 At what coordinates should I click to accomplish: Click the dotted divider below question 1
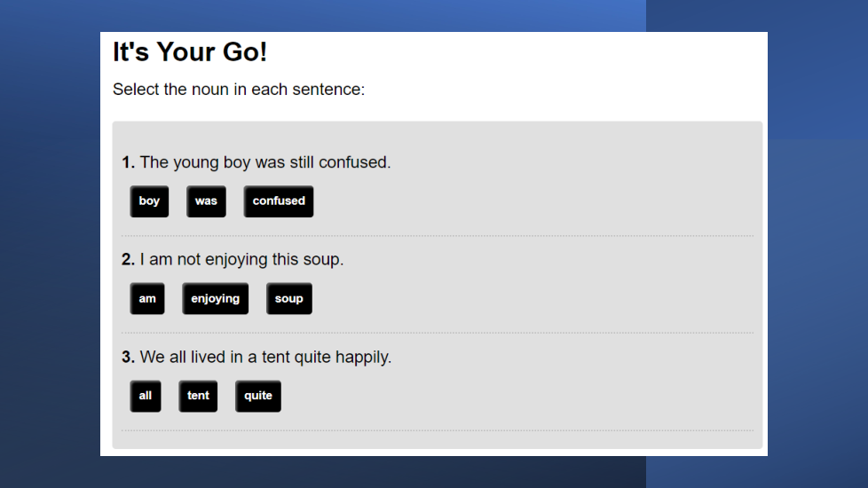438,236
